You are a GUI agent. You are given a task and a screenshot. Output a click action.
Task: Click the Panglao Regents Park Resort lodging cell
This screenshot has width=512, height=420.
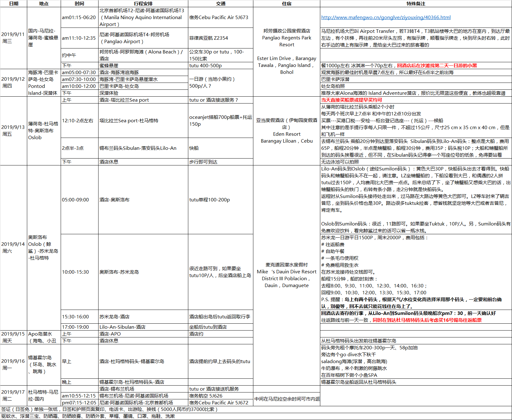[286, 52]
